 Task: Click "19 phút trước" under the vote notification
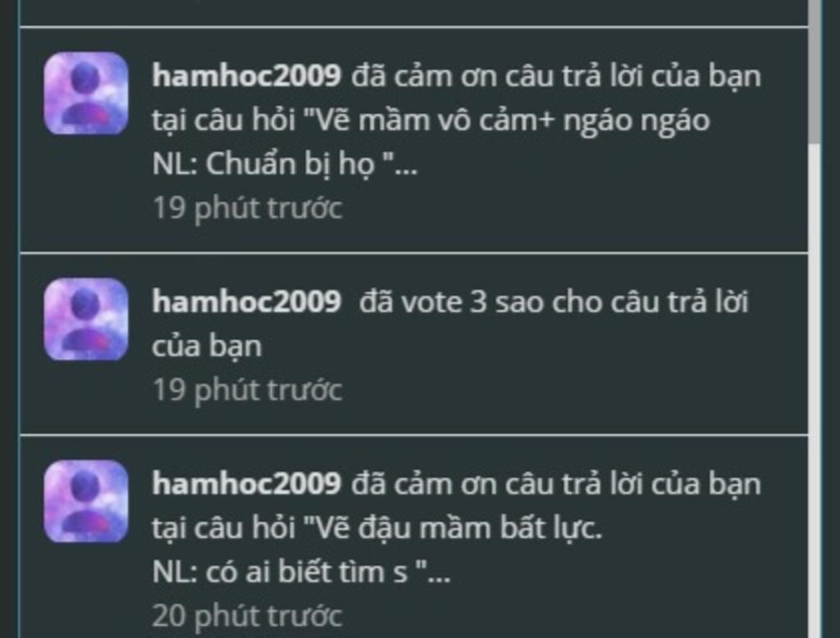point(248,390)
